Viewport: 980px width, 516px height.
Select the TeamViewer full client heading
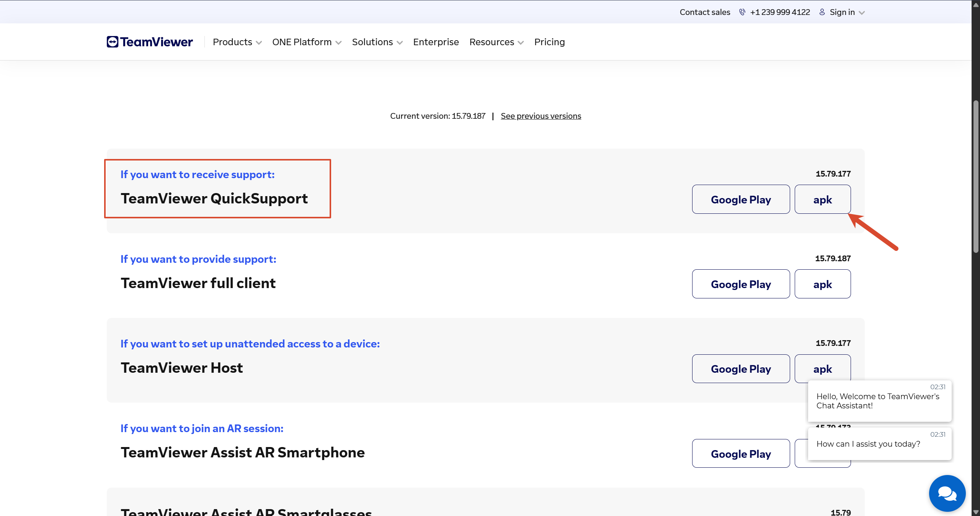point(198,283)
